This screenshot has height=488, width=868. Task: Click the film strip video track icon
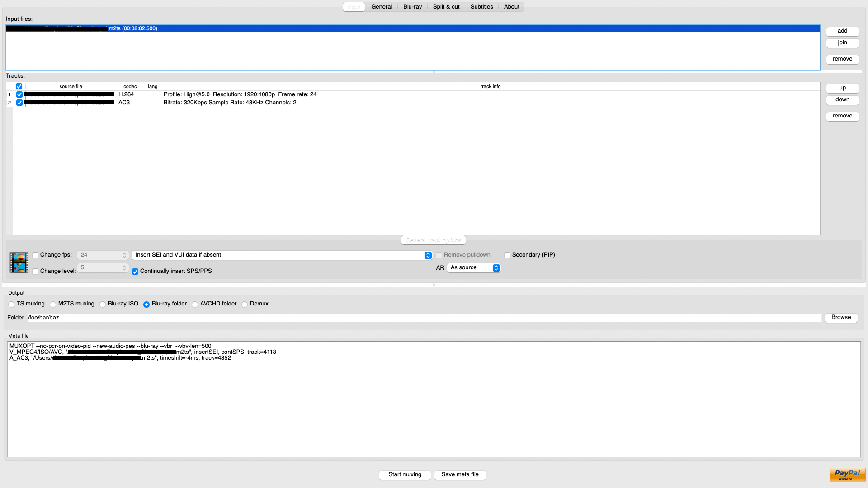[x=19, y=263]
